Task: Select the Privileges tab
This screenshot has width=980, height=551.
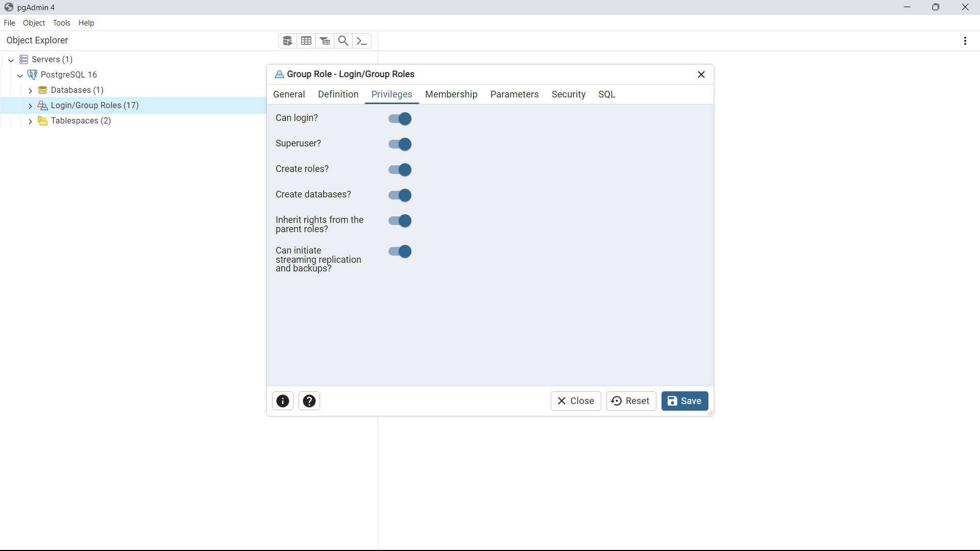Action: [x=392, y=94]
